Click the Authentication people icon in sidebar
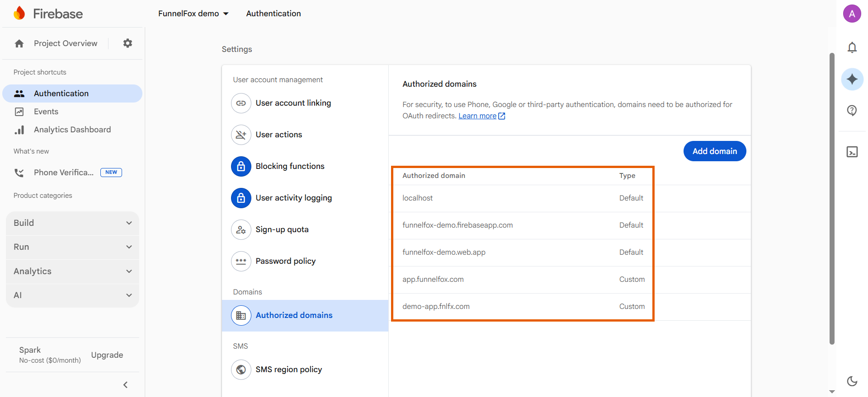Image resolution: width=868 pixels, height=397 pixels. pos(19,93)
